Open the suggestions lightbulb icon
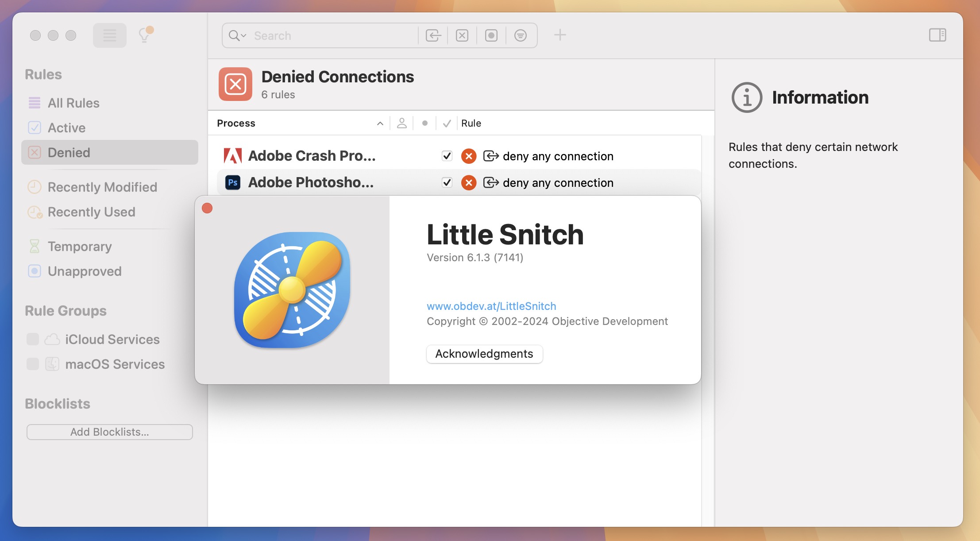This screenshot has height=541, width=980. pyautogui.click(x=146, y=35)
